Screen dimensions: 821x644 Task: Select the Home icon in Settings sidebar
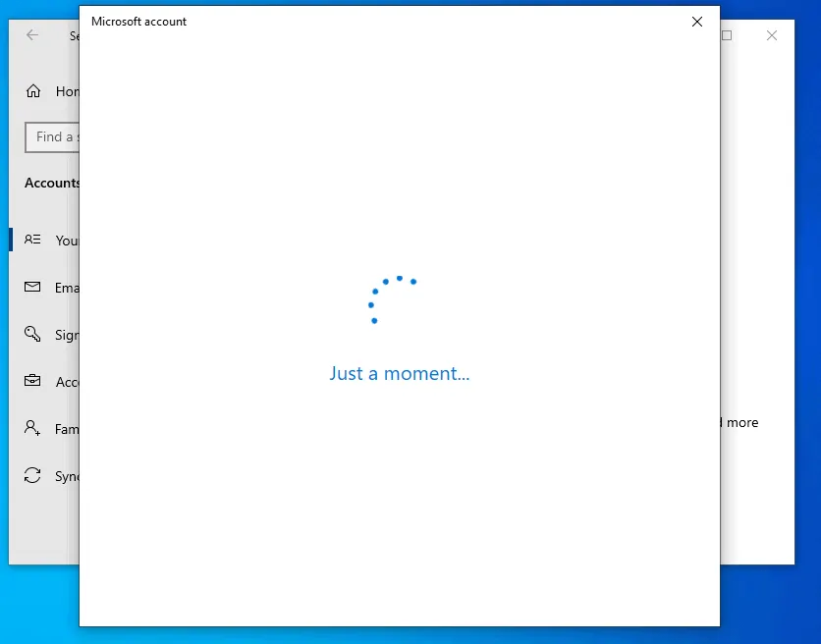[33, 90]
